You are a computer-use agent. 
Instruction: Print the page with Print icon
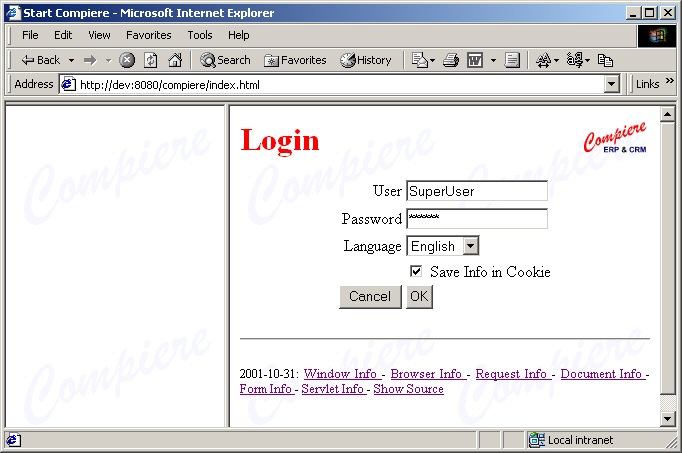pyautogui.click(x=451, y=60)
